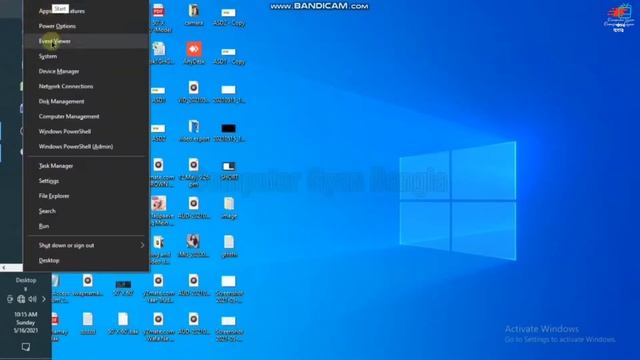The image size is (640, 360).
Task: Open Disk Management from the menu
Action: click(86, 102)
